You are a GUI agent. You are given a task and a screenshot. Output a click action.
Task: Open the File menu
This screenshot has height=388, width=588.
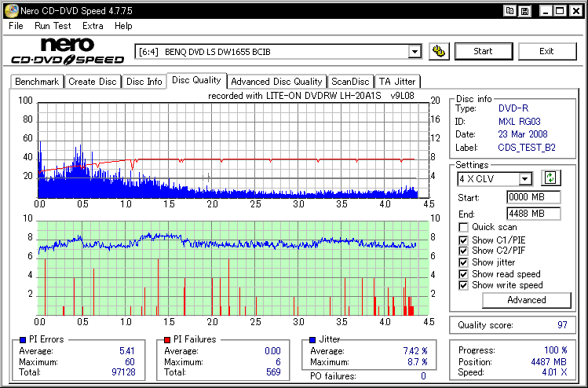pyautogui.click(x=16, y=26)
